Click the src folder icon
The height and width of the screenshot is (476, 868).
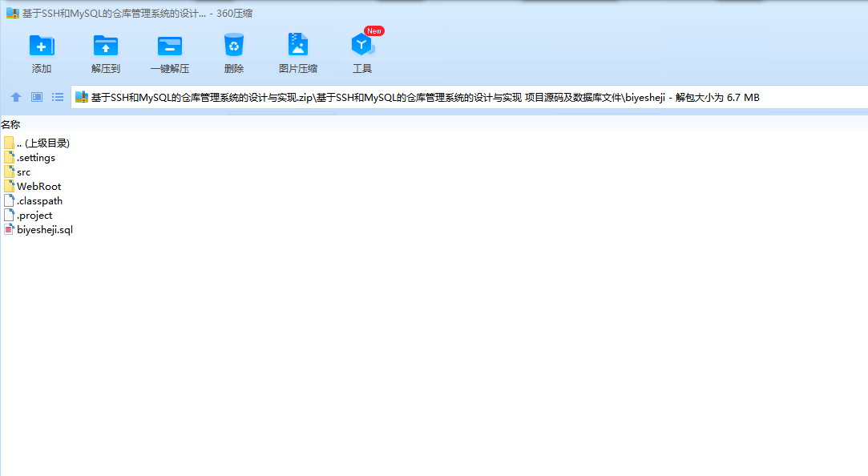pyautogui.click(x=9, y=172)
